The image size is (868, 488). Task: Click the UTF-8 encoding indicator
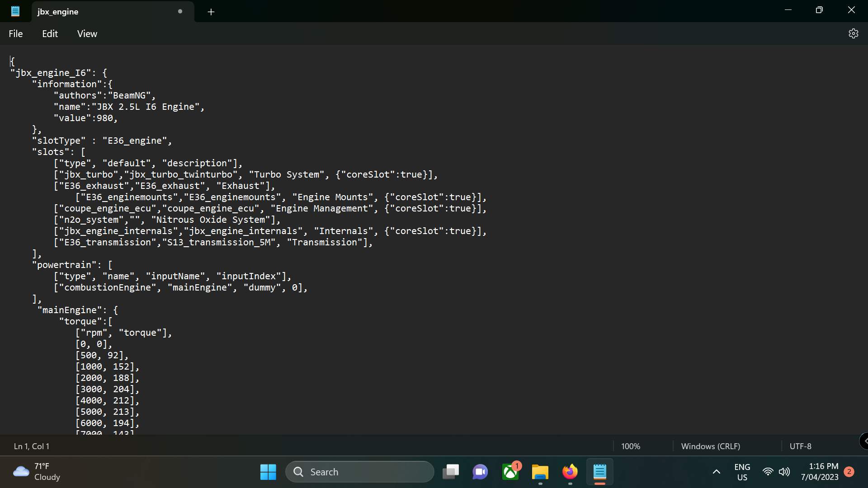[800, 446]
